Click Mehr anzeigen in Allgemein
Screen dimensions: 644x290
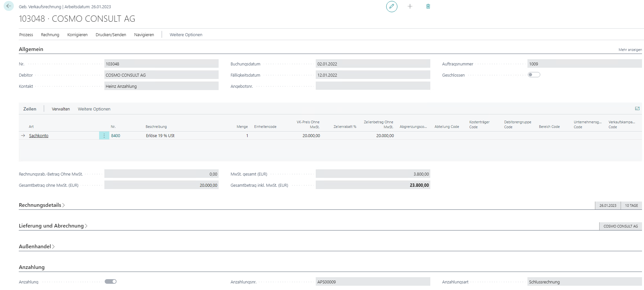coord(630,50)
